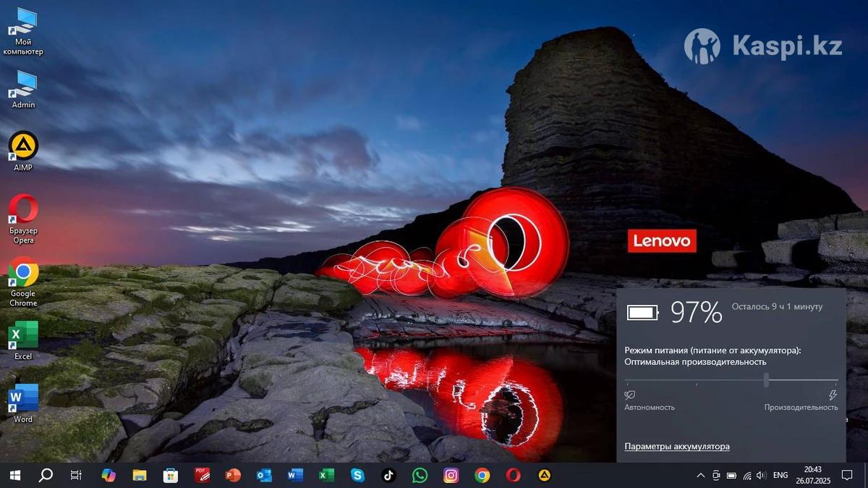Click the Производительность label under slider

pyautogui.click(x=801, y=408)
